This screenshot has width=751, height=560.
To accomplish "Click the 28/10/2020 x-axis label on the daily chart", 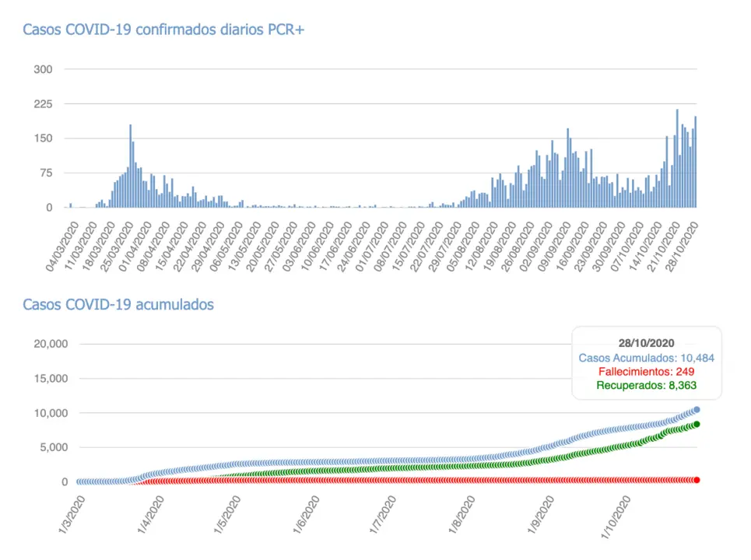I will (x=686, y=246).
